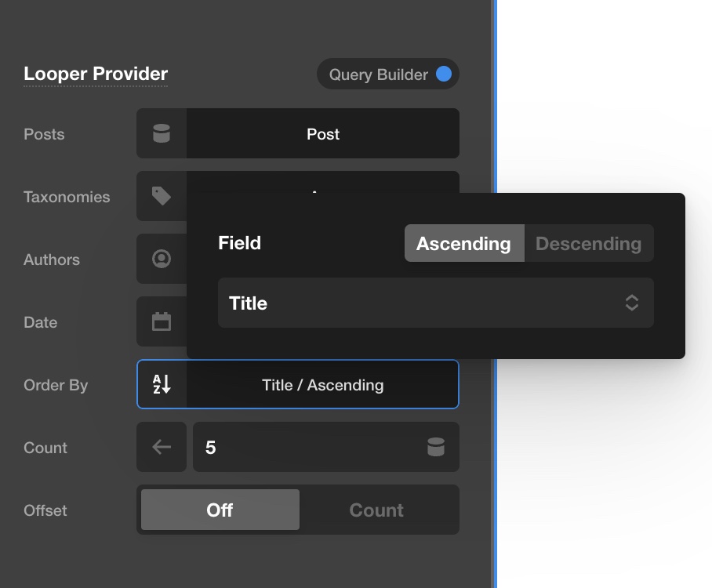Click the Order By label
This screenshot has height=588, width=712.
coord(56,385)
